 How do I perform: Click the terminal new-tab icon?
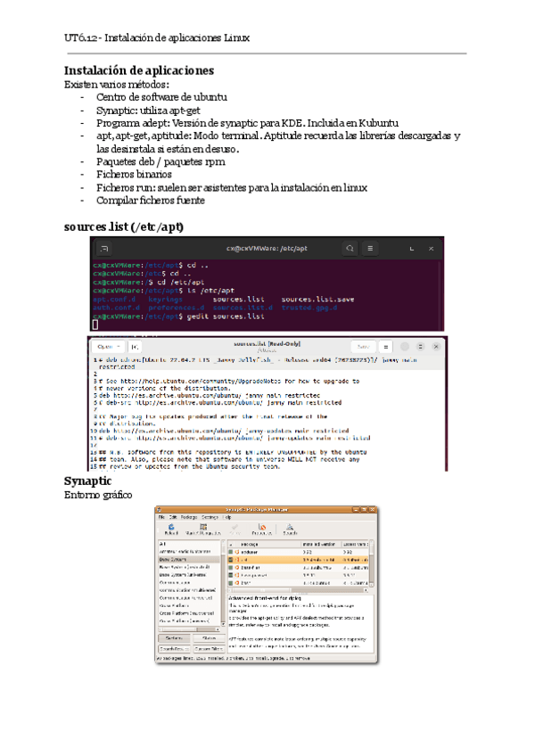click(x=104, y=249)
